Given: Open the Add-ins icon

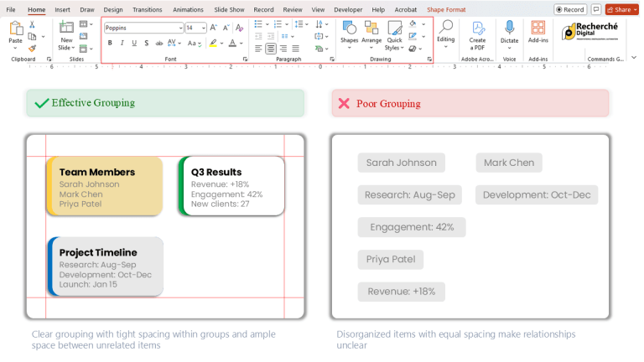Looking at the screenshot, I should click(538, 32).
